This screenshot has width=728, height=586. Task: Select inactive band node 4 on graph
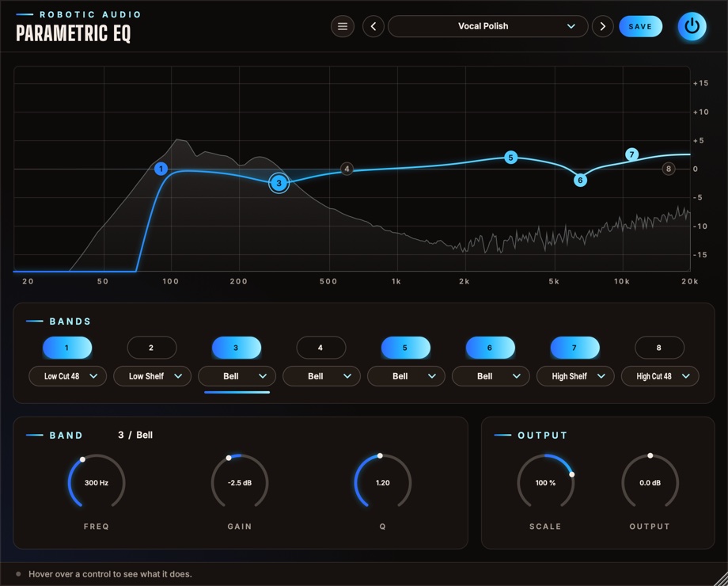pos(347,169)
